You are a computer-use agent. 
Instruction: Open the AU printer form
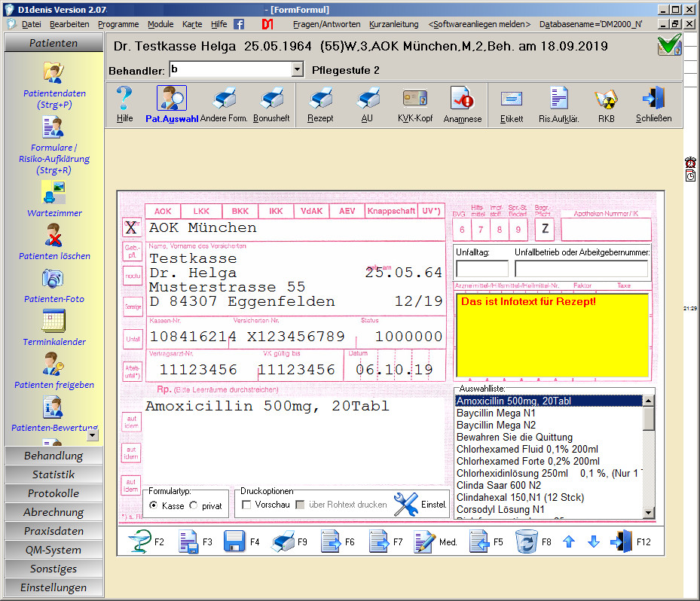pyautogui.click(x=367, y=98)
